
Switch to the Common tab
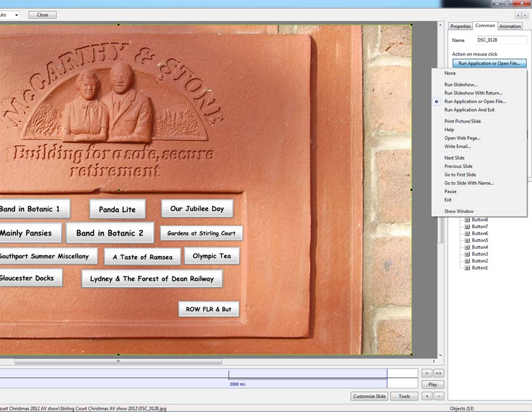tap(485, 26)
